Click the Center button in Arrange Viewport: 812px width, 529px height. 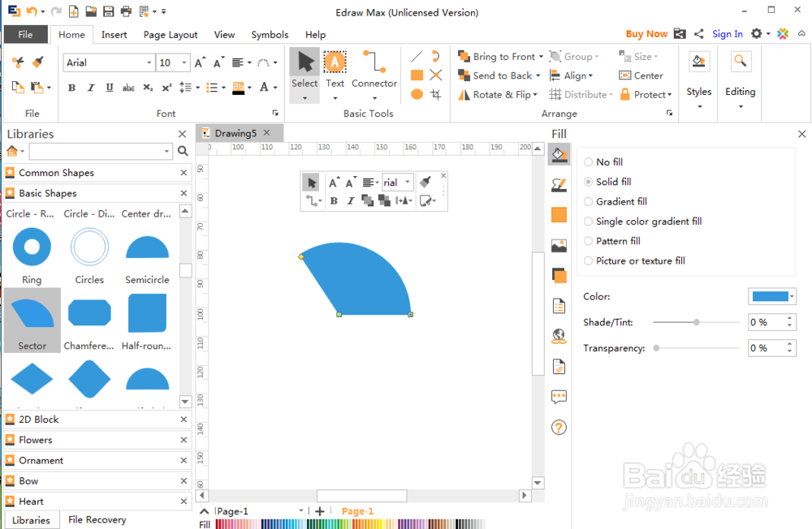click(641, 75)
